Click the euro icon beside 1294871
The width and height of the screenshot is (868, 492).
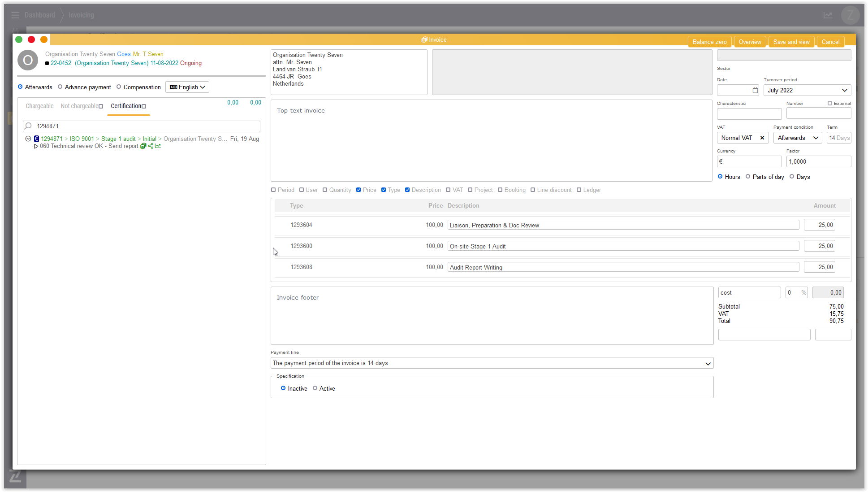coord(37,139)
